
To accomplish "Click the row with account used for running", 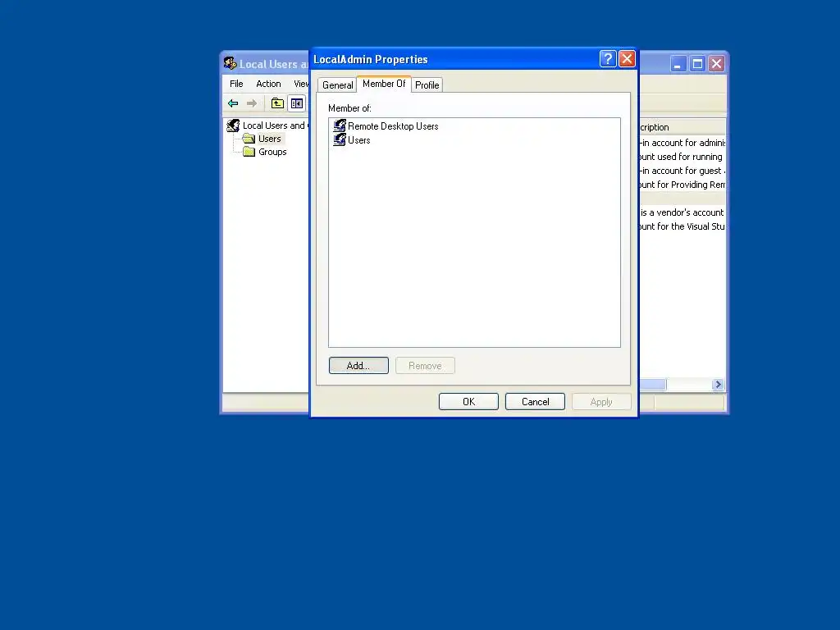I will tap(682, 157).
